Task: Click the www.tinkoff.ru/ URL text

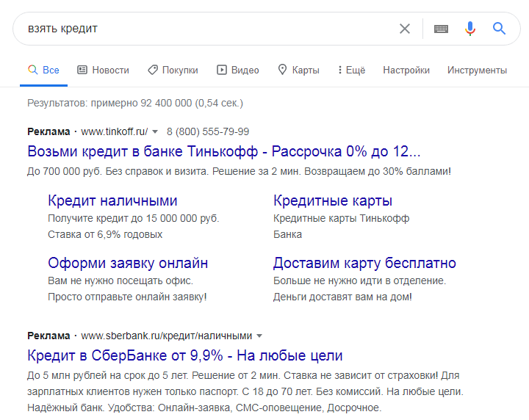Action: pos(115,131)
